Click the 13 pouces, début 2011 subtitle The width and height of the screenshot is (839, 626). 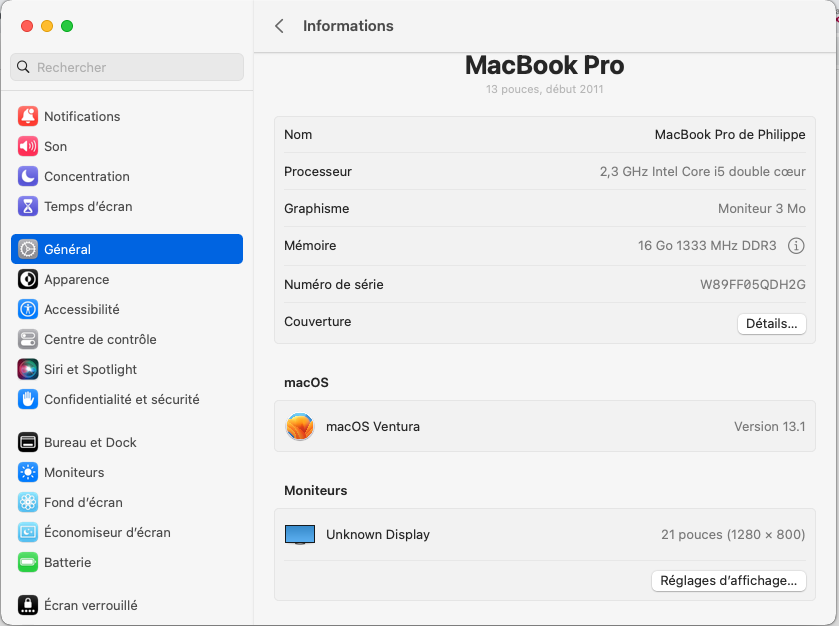pos(545,89)
